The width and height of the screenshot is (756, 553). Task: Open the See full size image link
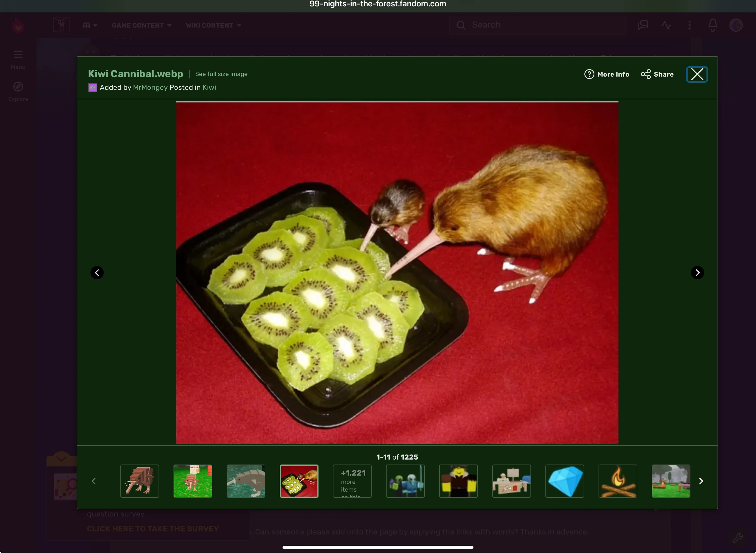(221, 74)
